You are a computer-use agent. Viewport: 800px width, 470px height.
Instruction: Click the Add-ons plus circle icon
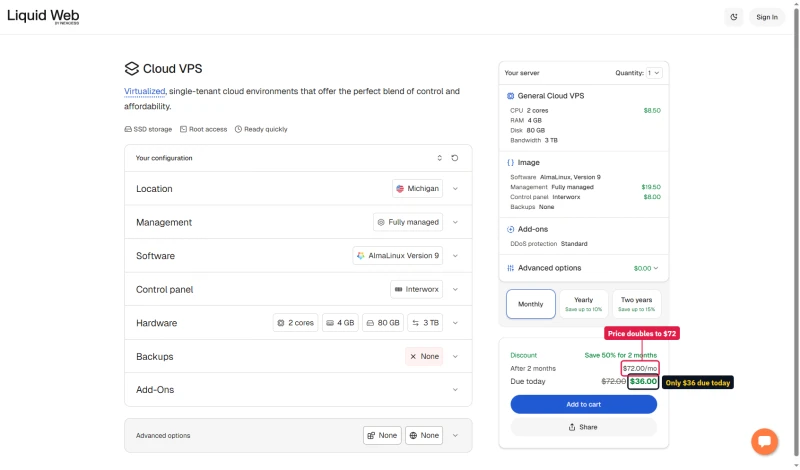510,229
